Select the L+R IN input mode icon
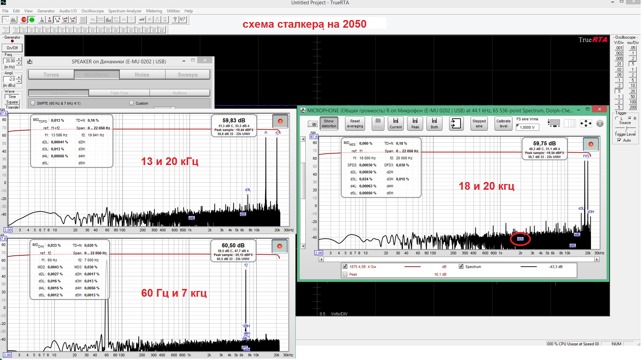This screenshot has height=360, width=644. pos(65,20)
